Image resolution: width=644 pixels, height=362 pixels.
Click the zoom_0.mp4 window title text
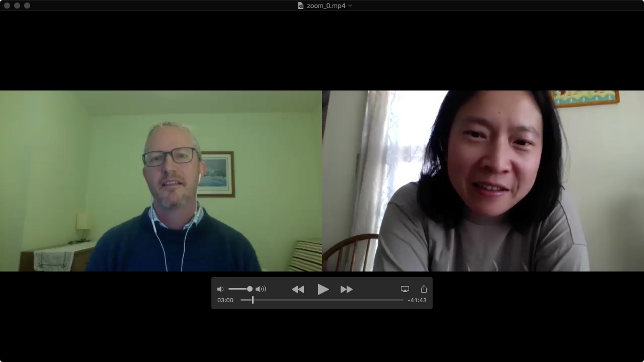tap(326, 6)
